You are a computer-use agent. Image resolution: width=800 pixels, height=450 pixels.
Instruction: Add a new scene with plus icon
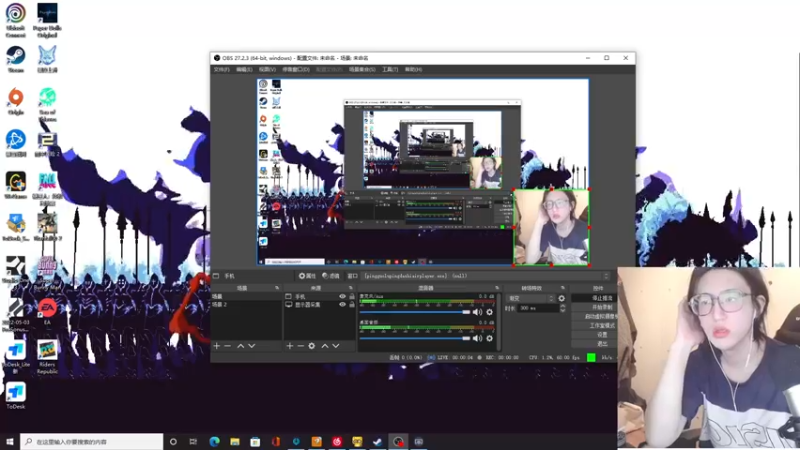pyautogui.click(x=217, y=346)
